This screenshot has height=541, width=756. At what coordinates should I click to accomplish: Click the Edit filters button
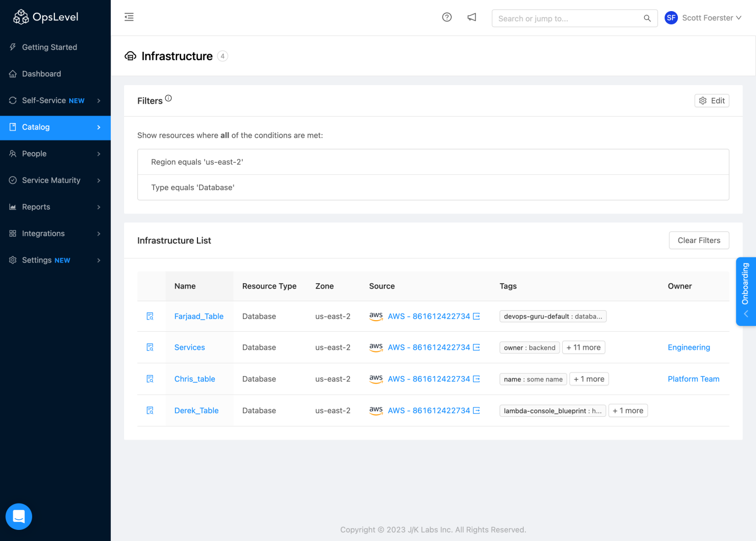tap(712, 100)
